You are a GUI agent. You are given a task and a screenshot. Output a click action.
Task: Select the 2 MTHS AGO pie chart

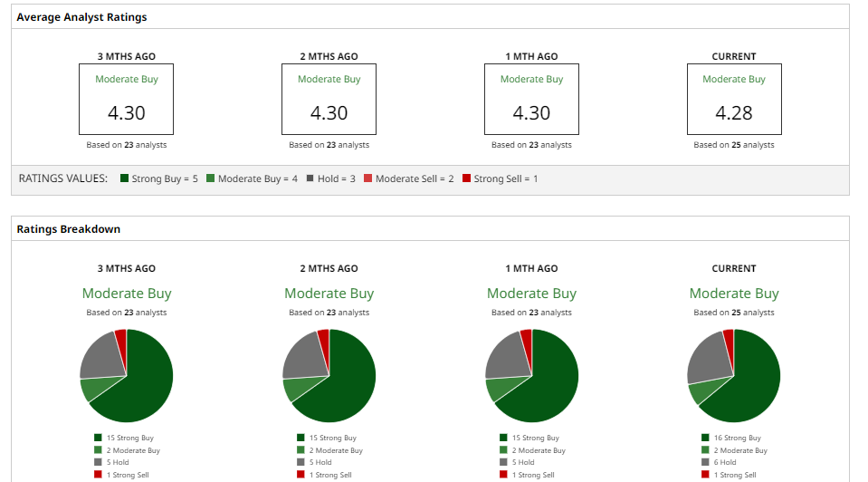[x=329, y=375]
